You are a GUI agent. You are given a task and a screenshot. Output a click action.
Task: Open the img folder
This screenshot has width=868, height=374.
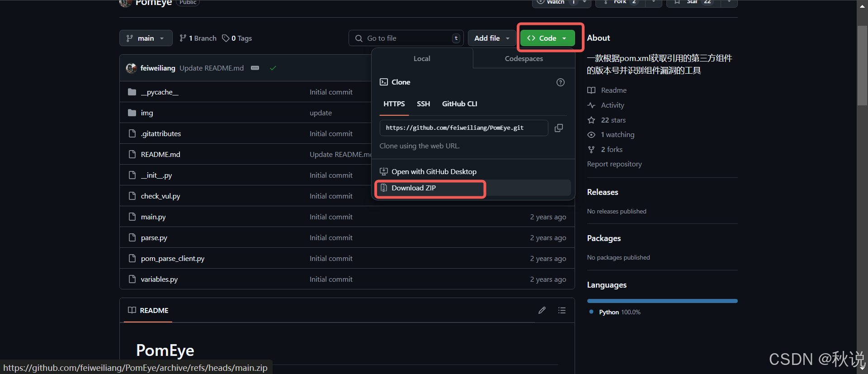point(147,113)
